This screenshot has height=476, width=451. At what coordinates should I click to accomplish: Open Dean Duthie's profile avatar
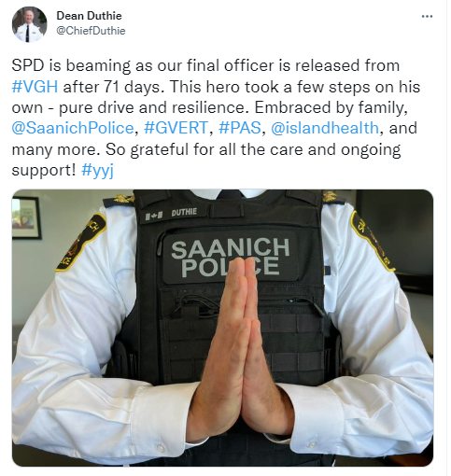pos(29,24)
